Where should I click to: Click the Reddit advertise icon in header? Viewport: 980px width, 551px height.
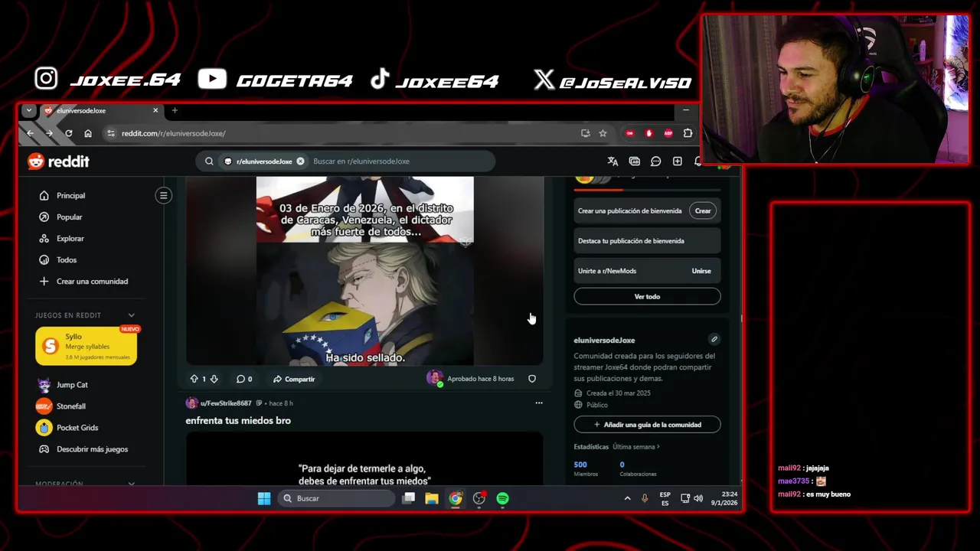pos(634,161)
